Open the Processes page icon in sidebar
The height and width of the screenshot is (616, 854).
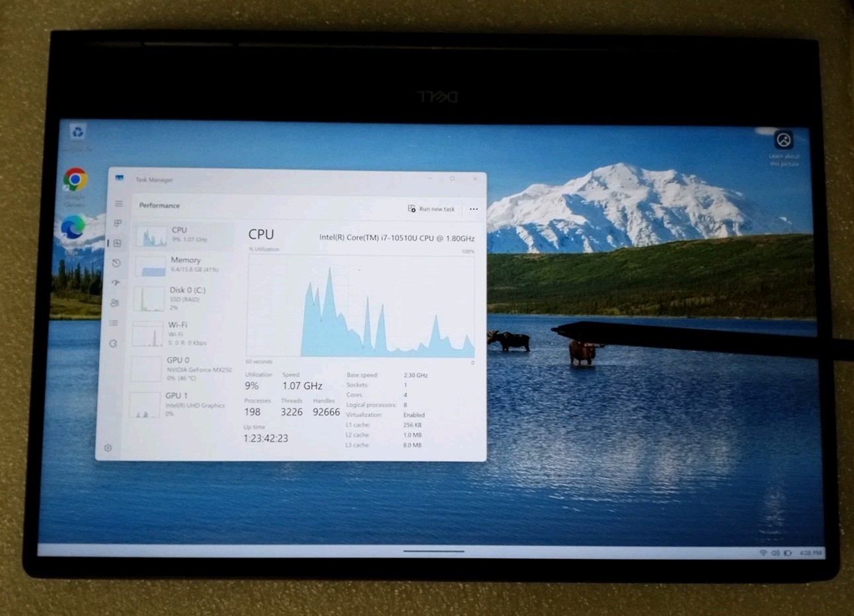pyautogui.click(x=118, y=223)
